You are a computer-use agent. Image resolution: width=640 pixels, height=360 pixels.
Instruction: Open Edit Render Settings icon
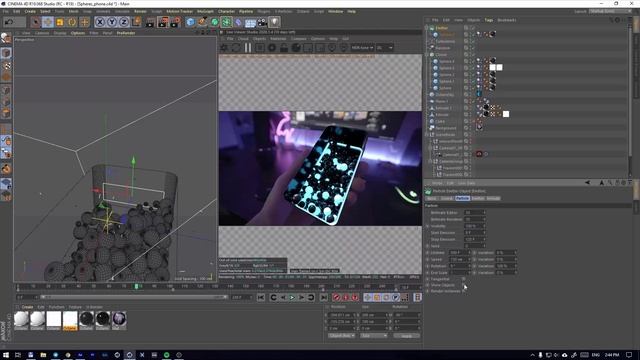tap(176, 22)
